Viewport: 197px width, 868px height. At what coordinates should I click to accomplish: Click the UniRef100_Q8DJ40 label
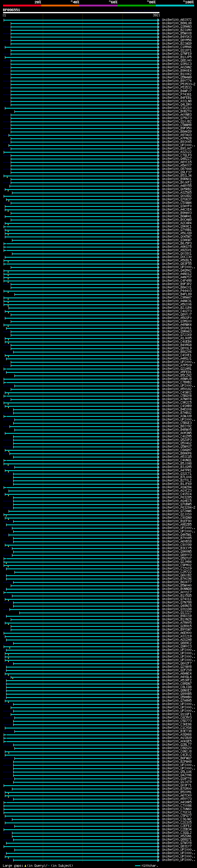coord(177,61)
